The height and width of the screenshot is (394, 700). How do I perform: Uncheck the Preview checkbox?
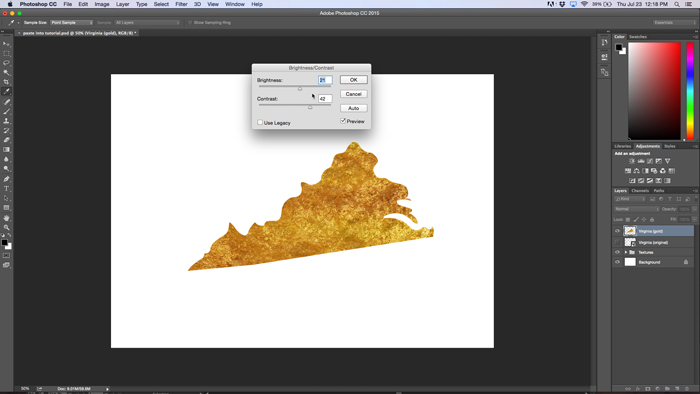pos(343,121)
